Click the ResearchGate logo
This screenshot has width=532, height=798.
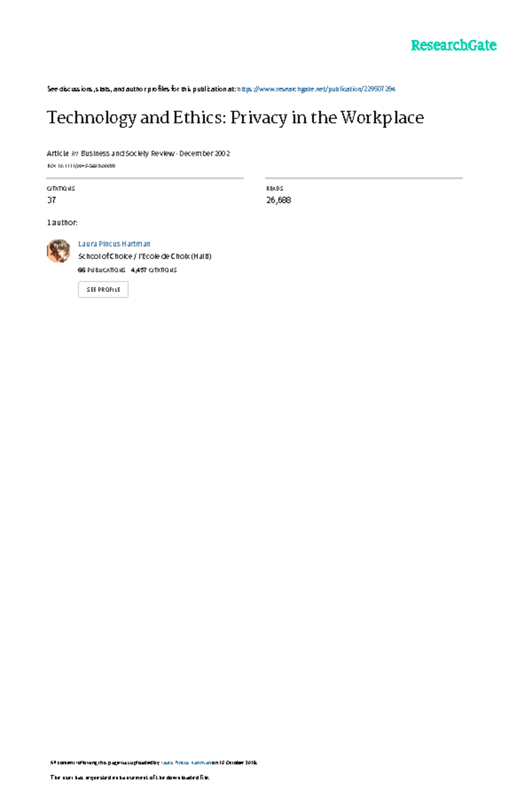(454, 45)
